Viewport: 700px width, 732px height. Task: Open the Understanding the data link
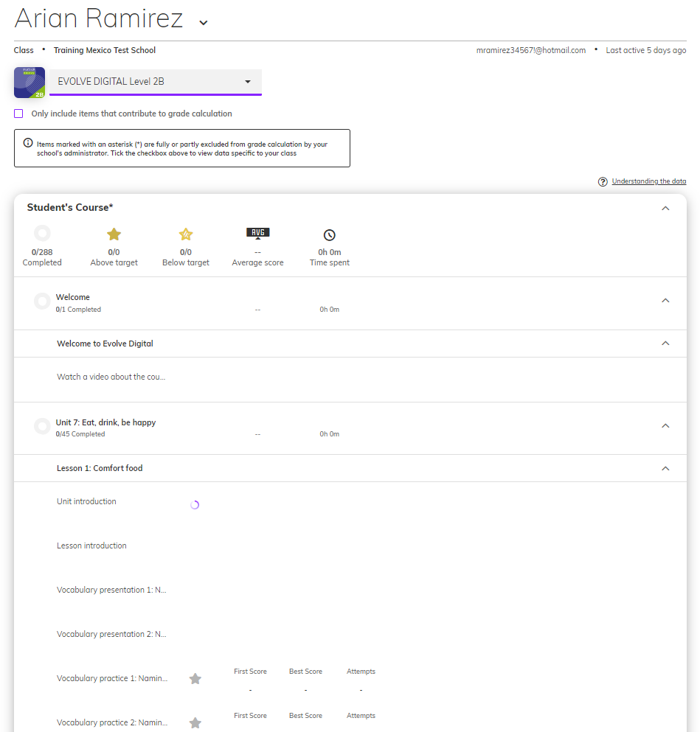pos(648,181)
